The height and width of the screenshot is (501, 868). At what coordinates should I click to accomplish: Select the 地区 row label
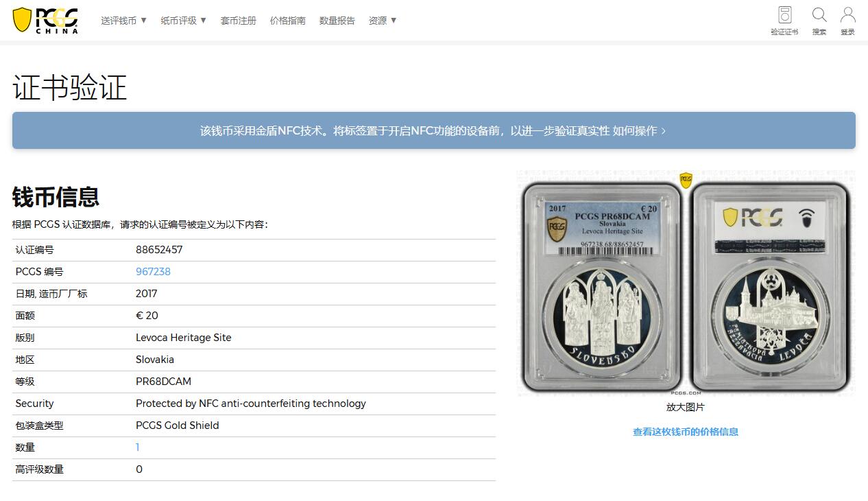tap(25, 360)
